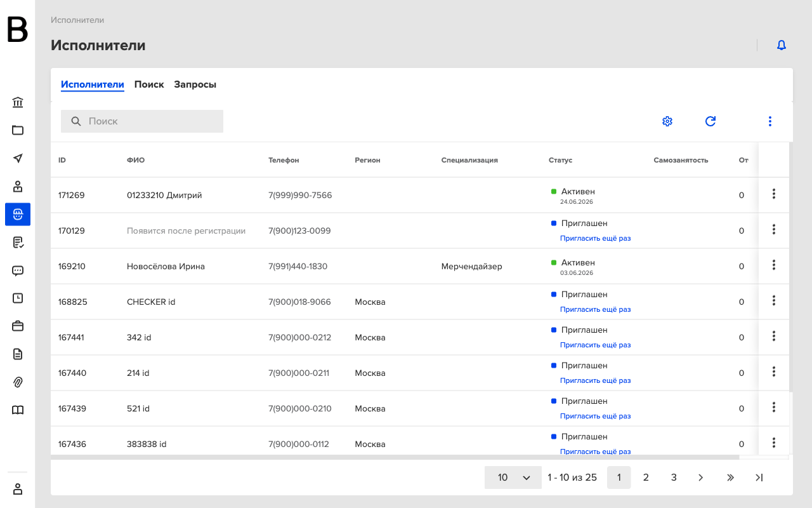Viewport: 812px width, 508px height.
Task: Click the Мерчендайзер specialization cell
Action: point(472,266)
